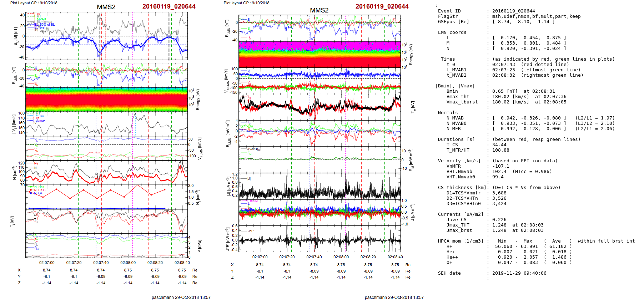Click the D1=TCS*Vnmfr thickness value 3,688
This screenshot has height=300, width=644.
click(499, 193)
